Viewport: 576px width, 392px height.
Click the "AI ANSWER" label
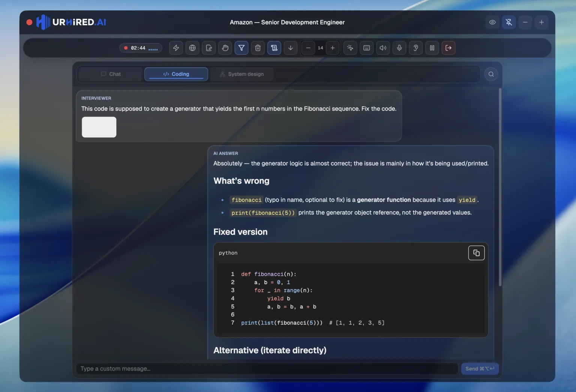(x=226, y=153)
